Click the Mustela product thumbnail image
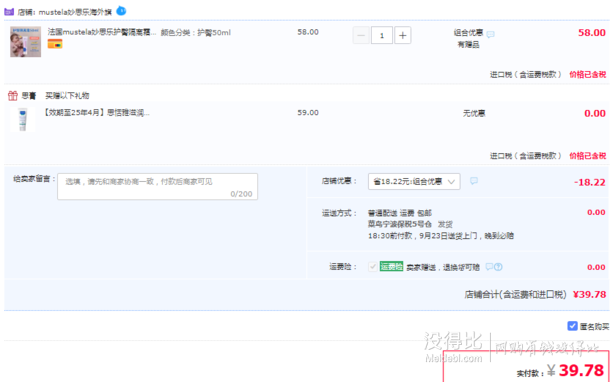This screenshot has height=382, width=610. tap(25, 42)
